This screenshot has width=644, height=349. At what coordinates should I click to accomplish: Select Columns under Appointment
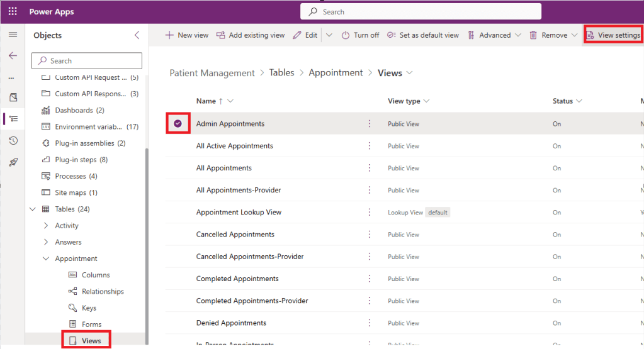coord(95,275)
